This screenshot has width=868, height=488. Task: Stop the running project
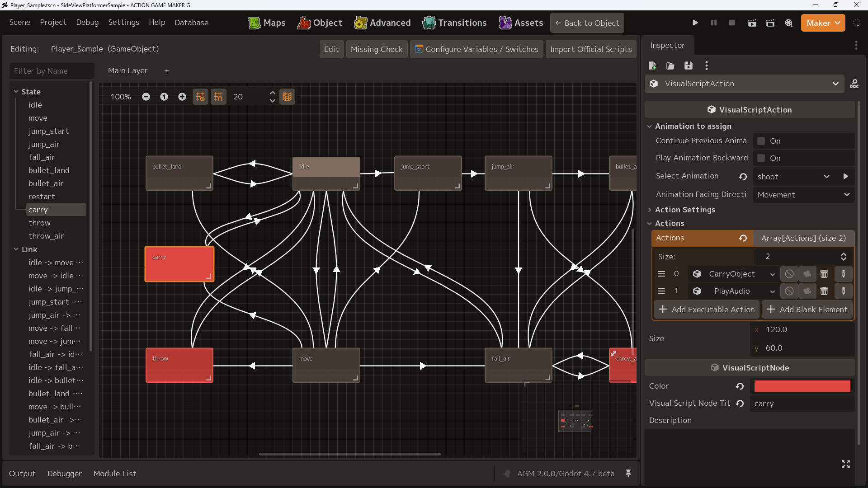point(732,23)
